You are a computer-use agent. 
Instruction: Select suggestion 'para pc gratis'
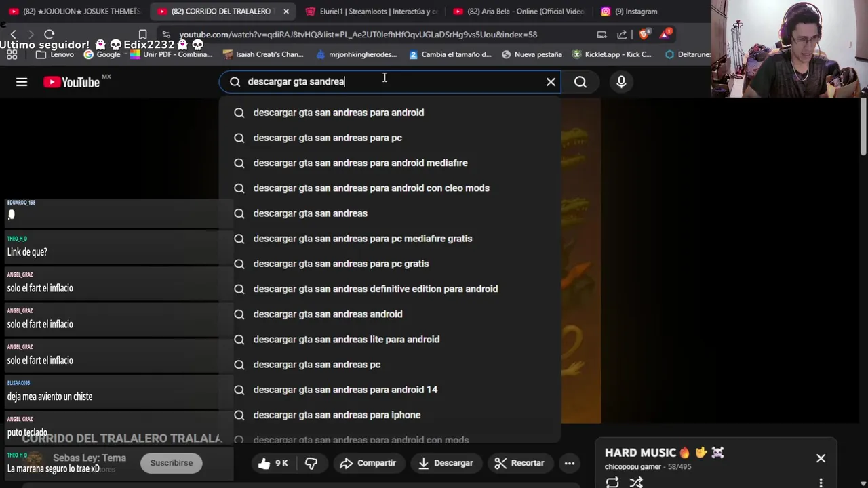[390, 264]
